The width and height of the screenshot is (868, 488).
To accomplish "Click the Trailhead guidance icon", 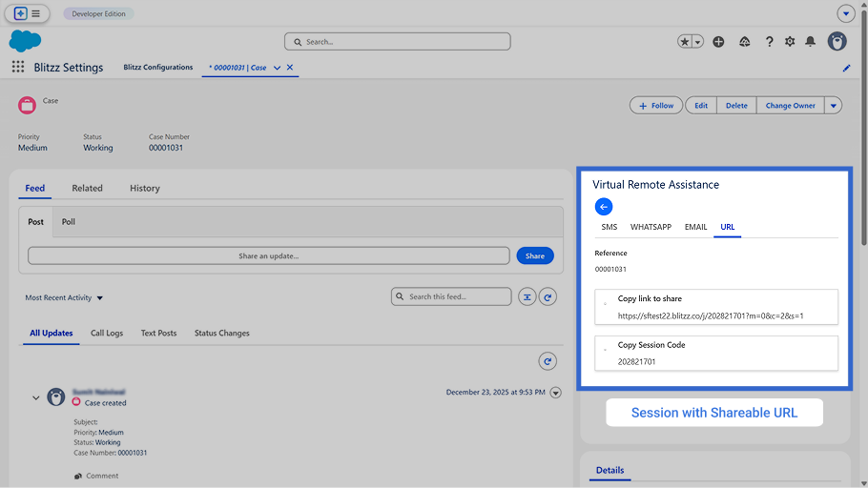I will [744, 42].
